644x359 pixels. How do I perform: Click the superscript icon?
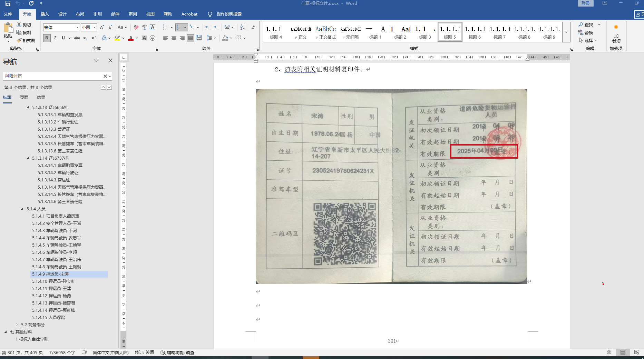coord(93,38)
